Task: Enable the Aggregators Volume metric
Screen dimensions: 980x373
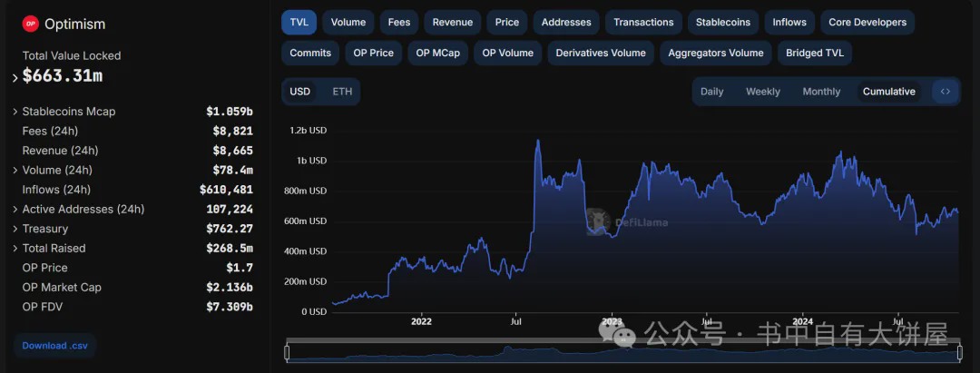Action: click(x=716, y=54)
